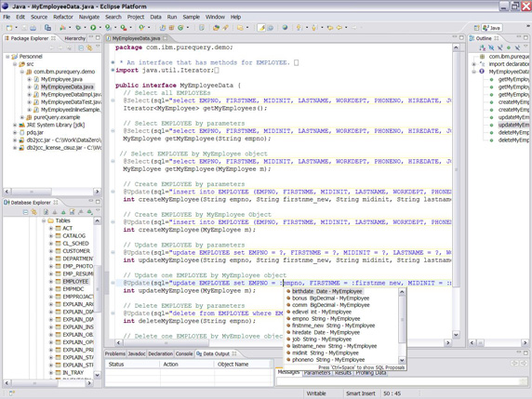Viewport: 532px width, 399px height.
Task: Open the Run button dropdown arrow
Action: (x=100, y=28)
